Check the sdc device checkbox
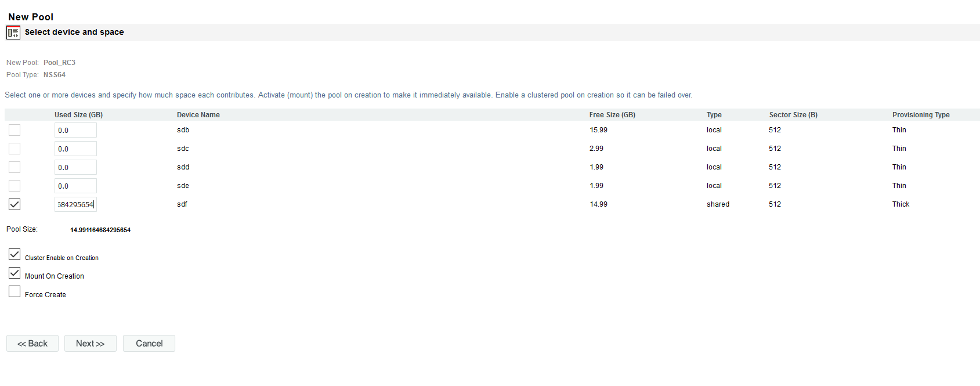This screenshot has height=386, width=980. 15,149
